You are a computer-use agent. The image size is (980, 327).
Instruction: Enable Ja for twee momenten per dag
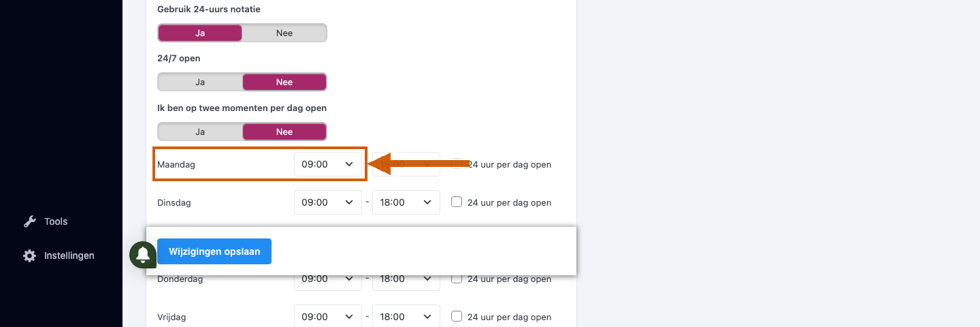(200, 131)
